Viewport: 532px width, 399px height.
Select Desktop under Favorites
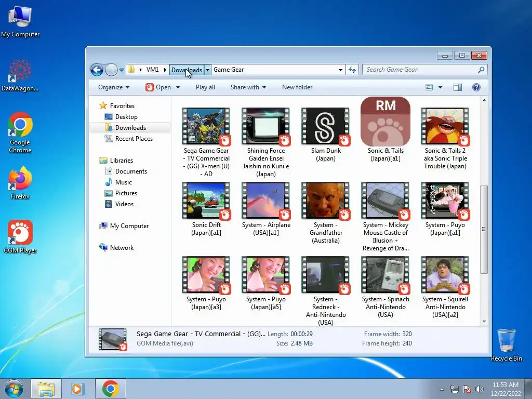pyautogui.click(x=126, y=117)
